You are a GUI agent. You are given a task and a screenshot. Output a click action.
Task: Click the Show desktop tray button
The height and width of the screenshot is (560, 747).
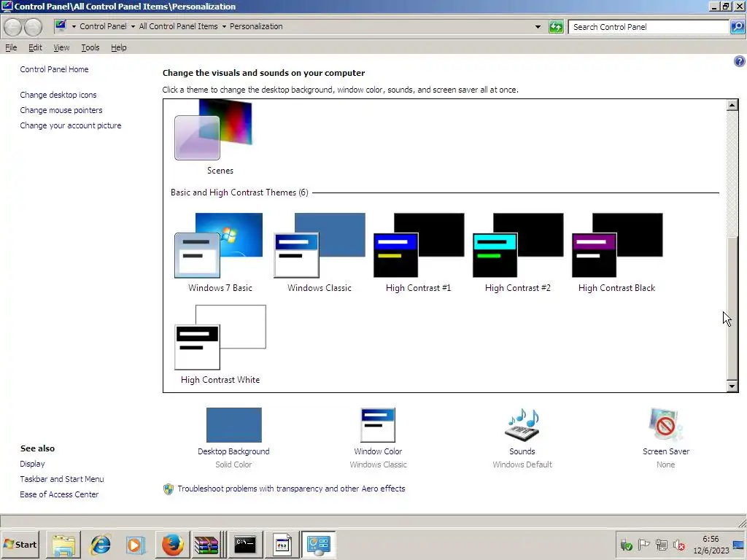[x=739, y=545]
